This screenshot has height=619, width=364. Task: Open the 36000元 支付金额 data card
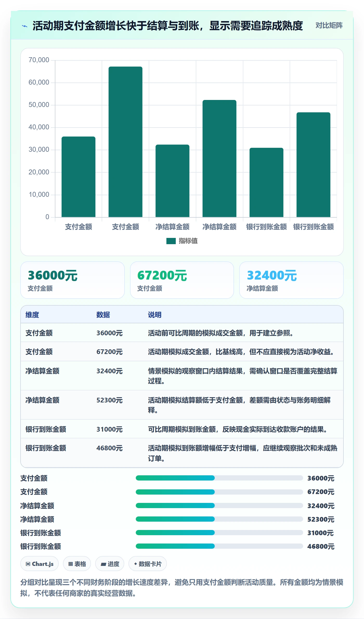(73, 280)
